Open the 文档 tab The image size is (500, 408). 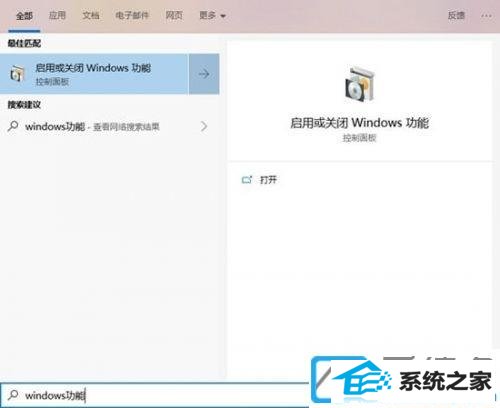tap(91, 15)
